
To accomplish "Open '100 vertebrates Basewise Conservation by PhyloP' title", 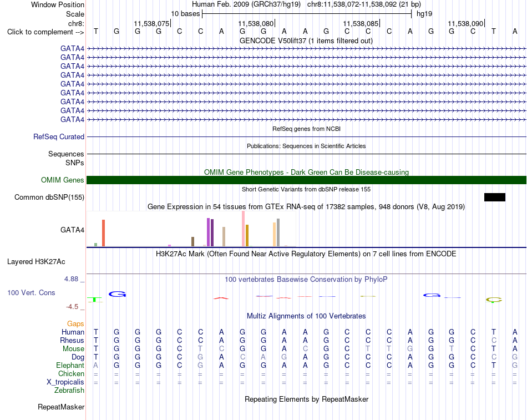I will tap(306, 280).
